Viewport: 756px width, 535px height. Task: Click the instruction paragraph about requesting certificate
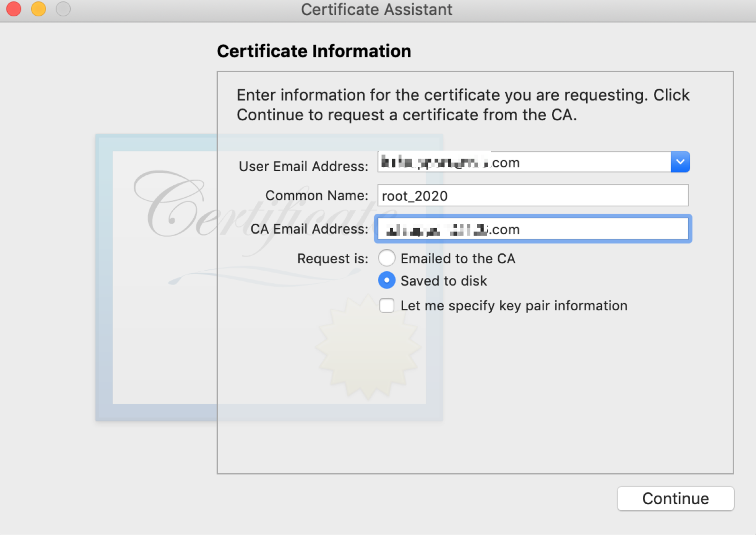click(x=463, y=105)
